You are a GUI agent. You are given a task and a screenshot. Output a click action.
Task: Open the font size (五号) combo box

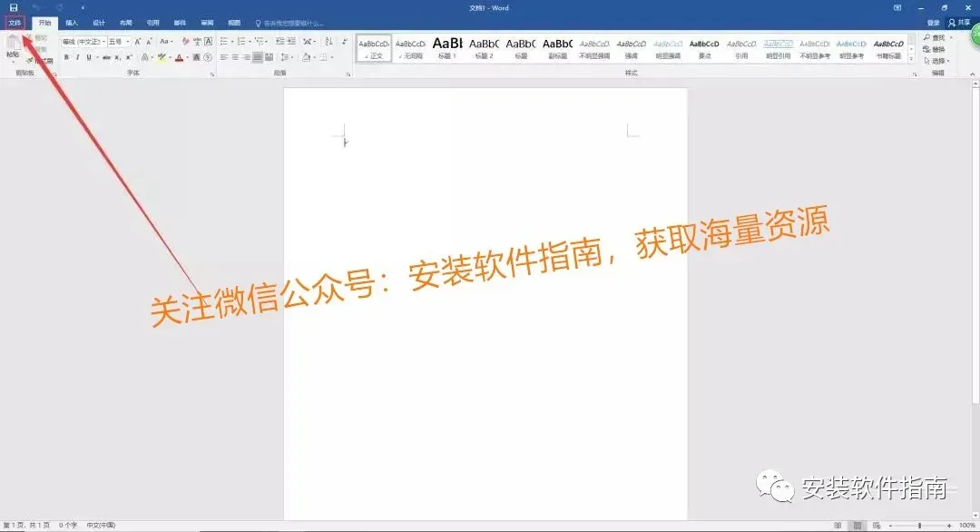[x=120, y=41]
